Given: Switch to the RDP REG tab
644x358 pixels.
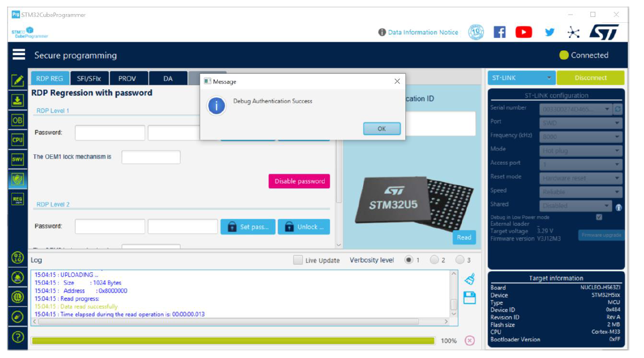Looking at the screenshot, I should pyautogui.click(x=49, y=78).
